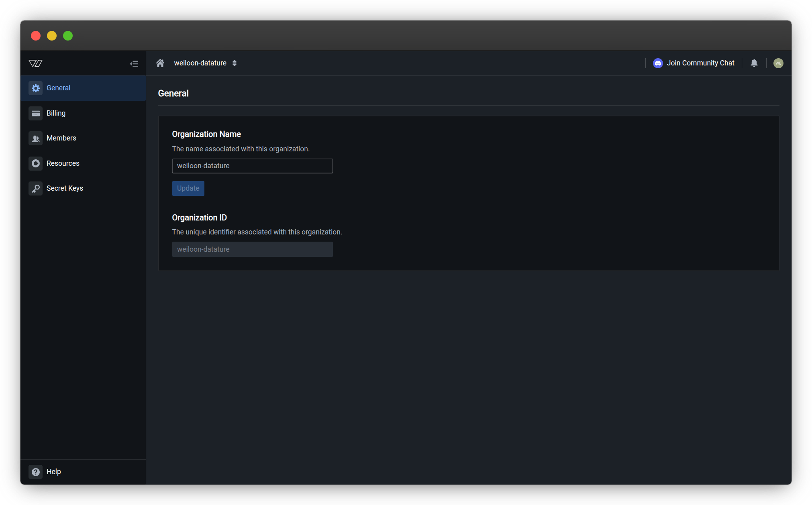Open the Join Community Chat link
The image size is (812, 505).
(x=700, y=63)
